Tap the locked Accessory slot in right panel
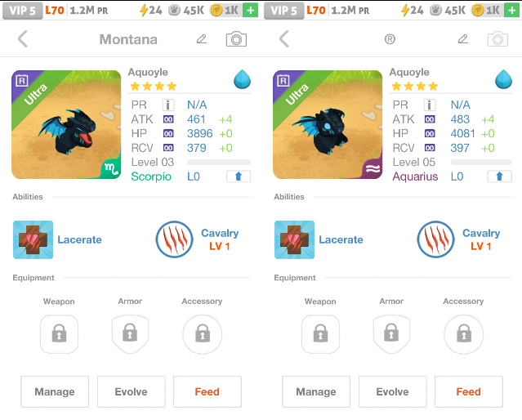The width and height of the screenshot is (522, 420). click(x=464, y=334)
